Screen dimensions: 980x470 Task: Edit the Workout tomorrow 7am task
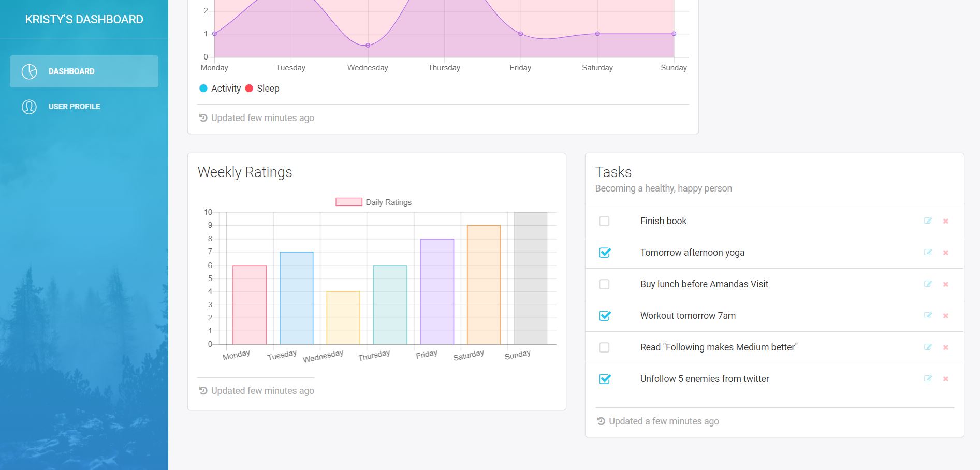click(928, 316)
